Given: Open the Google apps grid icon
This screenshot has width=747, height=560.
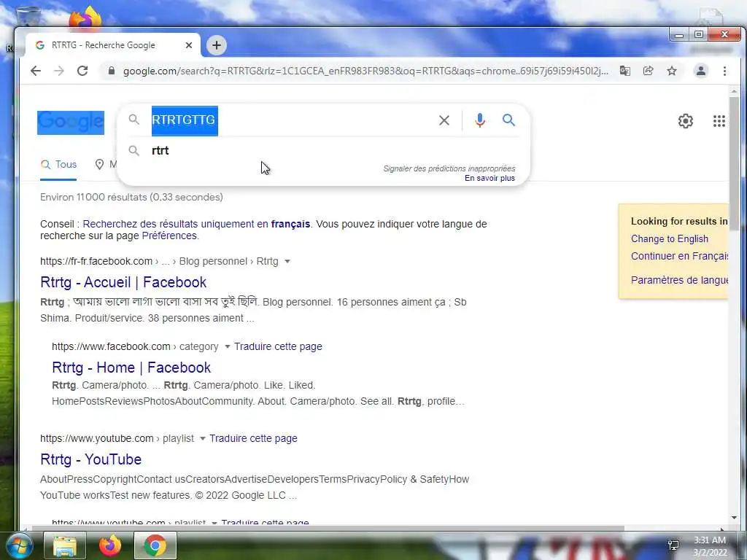Looking at the screenshot, I should [x=719, y=121].
